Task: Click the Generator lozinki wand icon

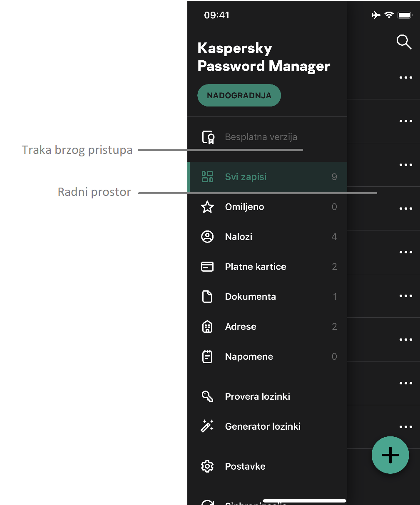Action: coord(207,426)
